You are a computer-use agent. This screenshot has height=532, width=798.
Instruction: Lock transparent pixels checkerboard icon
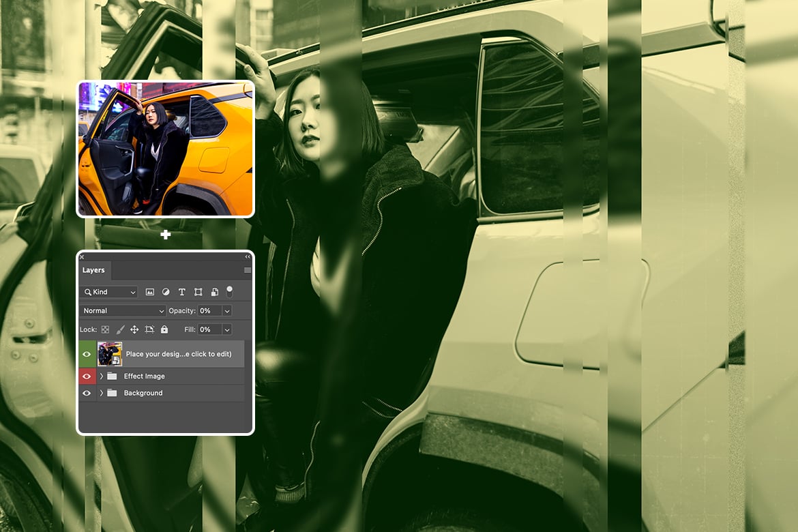coord(105,329)
